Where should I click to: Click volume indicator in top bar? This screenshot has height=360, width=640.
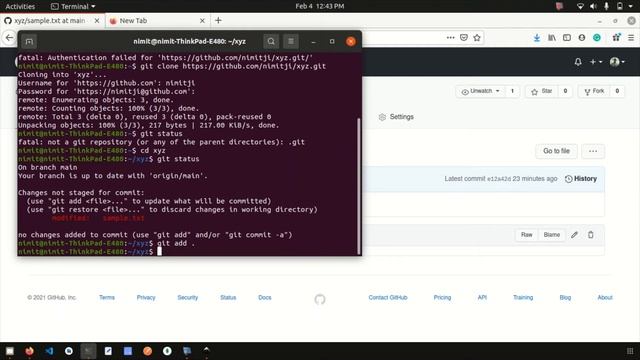point(593,6)
